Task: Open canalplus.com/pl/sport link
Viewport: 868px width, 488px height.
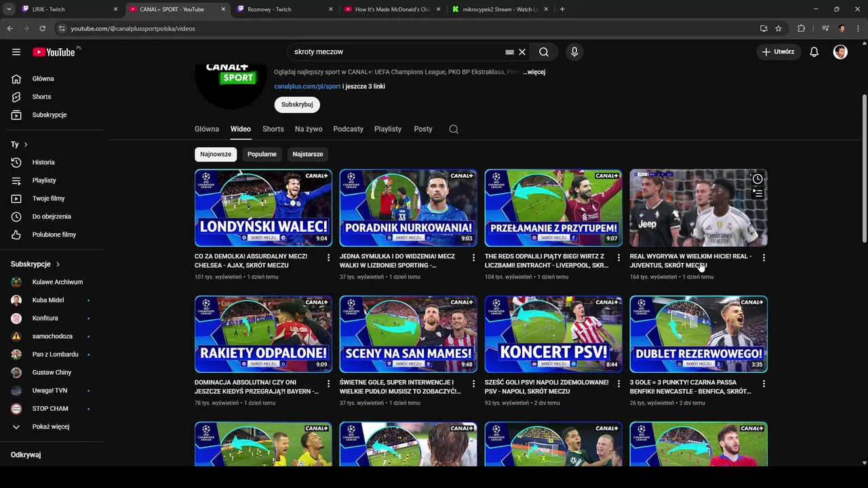Action: (307, 87)
